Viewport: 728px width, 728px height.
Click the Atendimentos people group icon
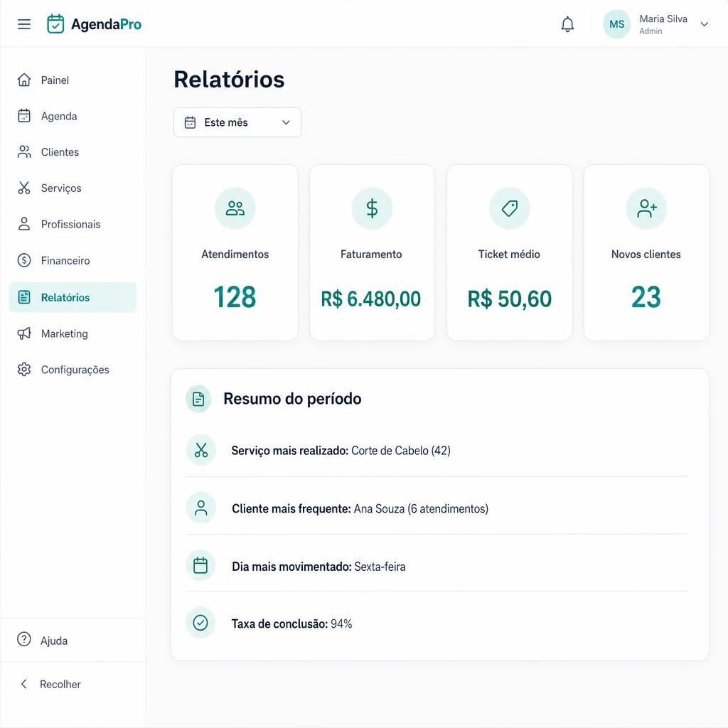(x=235, y=208)
